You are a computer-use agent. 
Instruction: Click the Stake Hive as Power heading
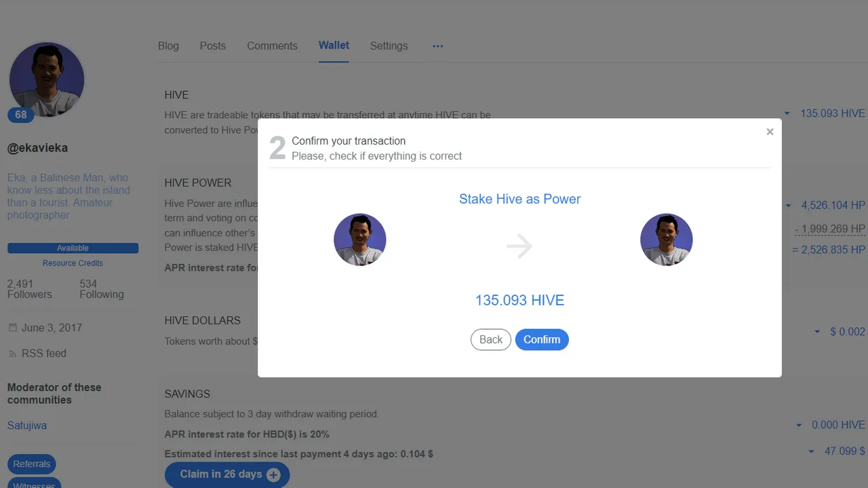coord(519,199)
